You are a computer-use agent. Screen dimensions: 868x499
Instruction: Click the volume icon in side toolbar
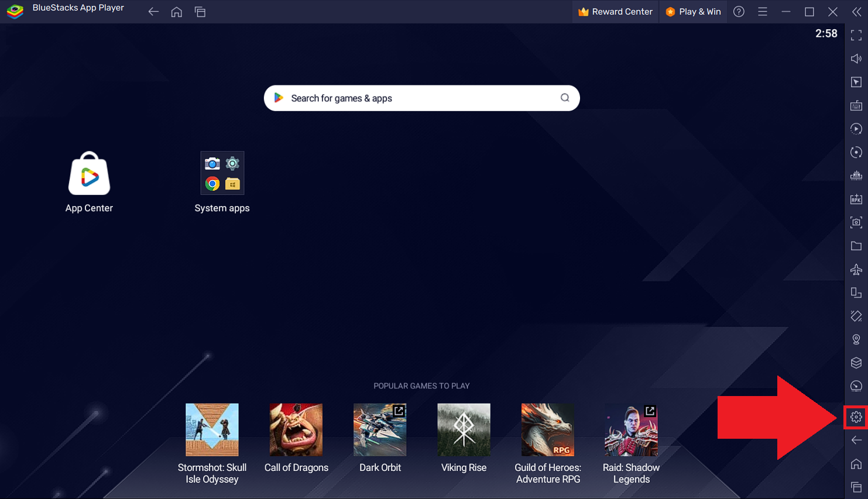point(856,58)
